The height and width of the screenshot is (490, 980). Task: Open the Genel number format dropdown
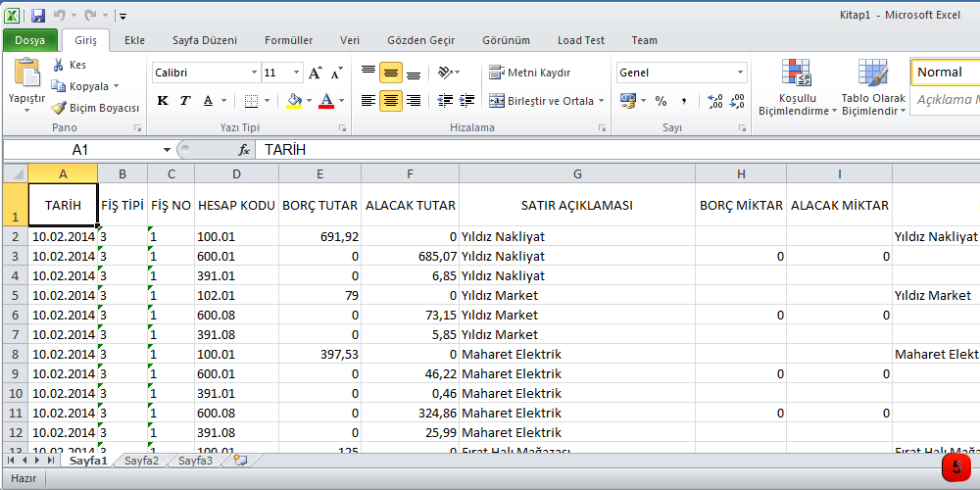coord(741,73)
